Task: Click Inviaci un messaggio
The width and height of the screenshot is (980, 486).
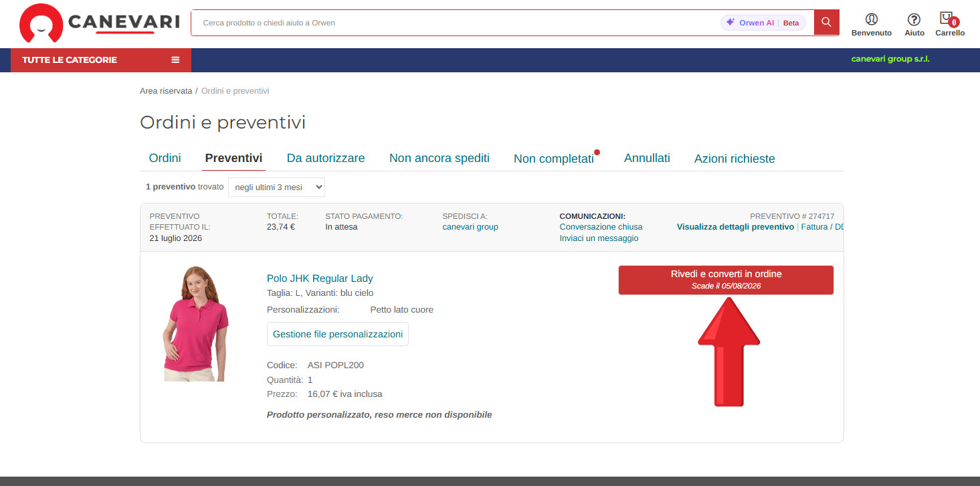Action: click(599, 238)
